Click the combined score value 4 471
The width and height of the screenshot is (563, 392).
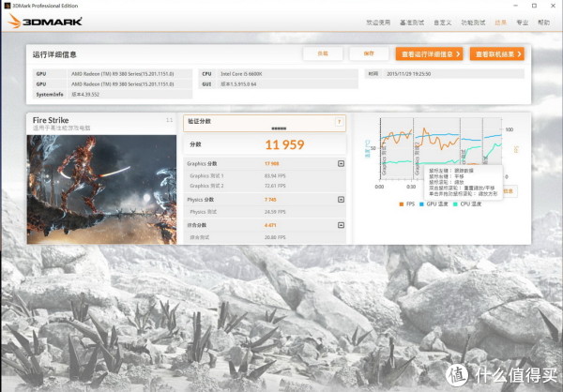(x=270, y=225)
